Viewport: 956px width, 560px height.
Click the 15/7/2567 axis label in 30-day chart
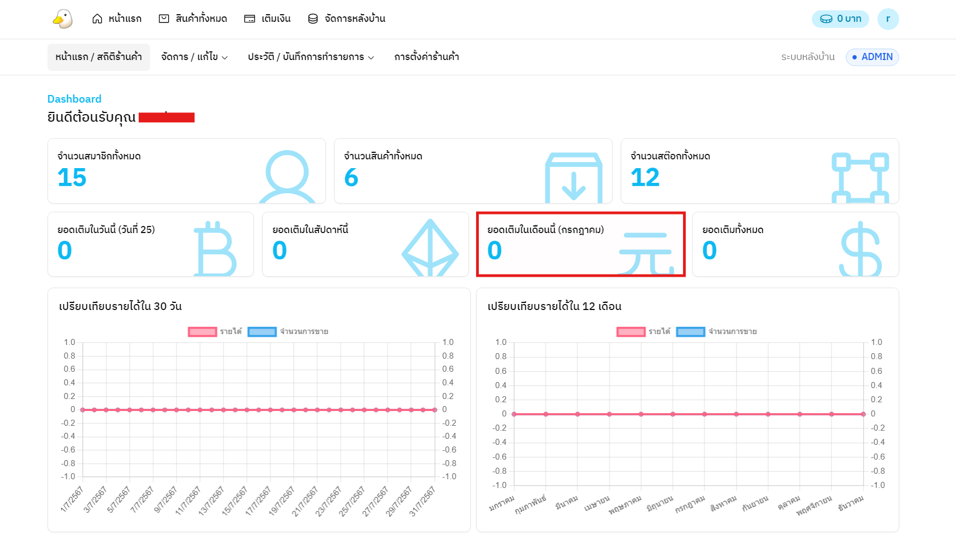[x=235, y=501]
